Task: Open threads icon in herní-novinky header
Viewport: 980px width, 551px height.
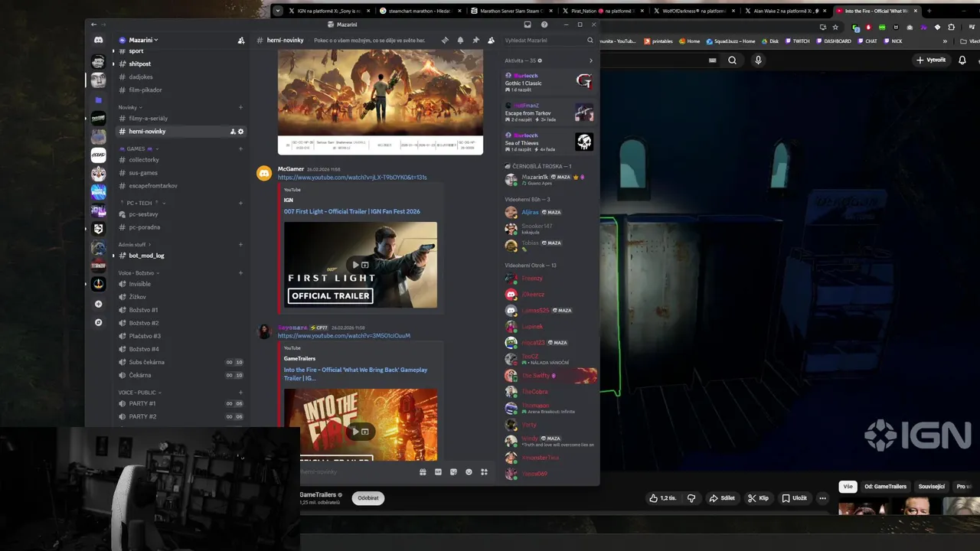Action: 445,40
